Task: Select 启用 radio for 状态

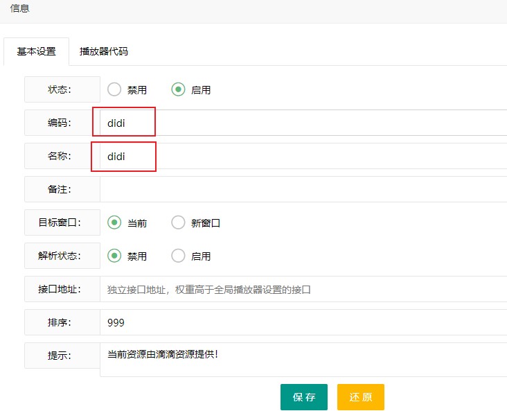Action: pos(179,89)
